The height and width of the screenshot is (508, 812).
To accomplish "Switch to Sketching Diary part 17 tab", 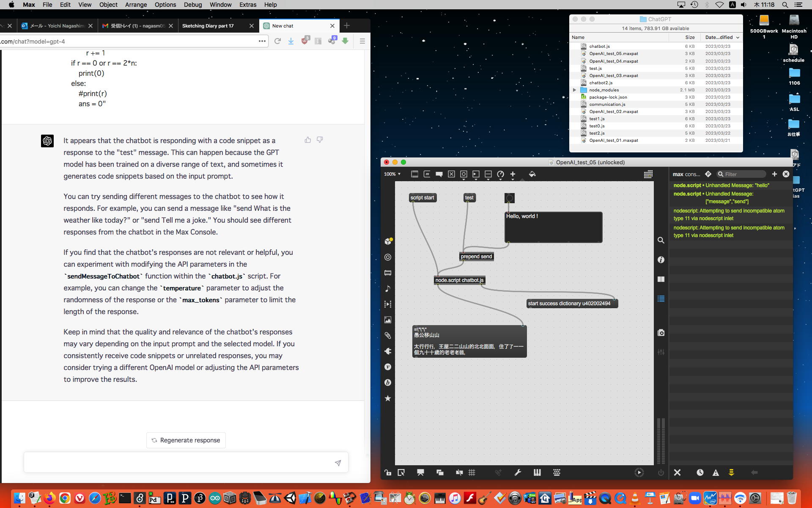I will pyautogui.click(x=208, y=26).
